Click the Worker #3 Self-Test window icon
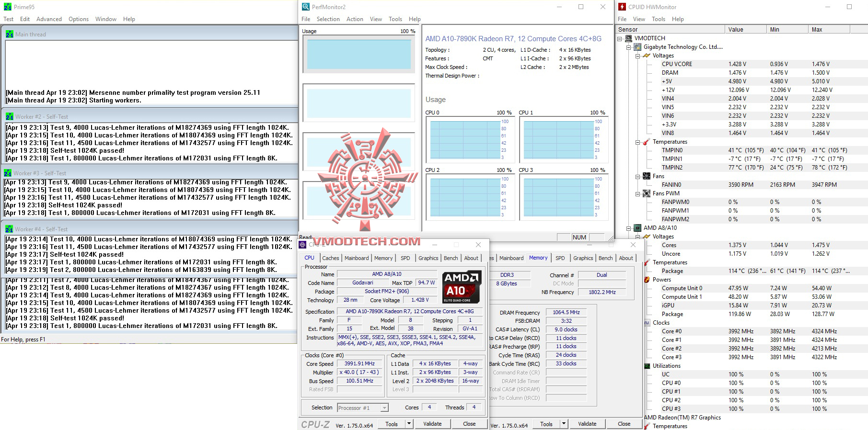 (x=8, y=173)
